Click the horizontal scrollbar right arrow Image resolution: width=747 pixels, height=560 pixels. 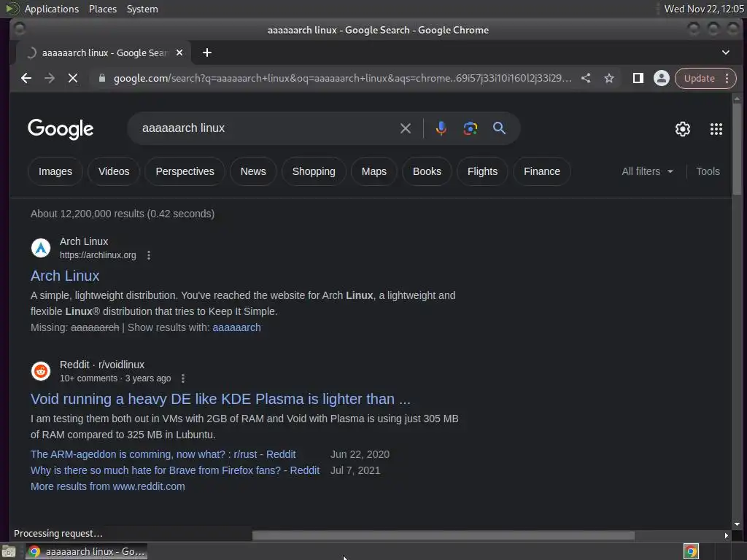[x=726, y=536]
